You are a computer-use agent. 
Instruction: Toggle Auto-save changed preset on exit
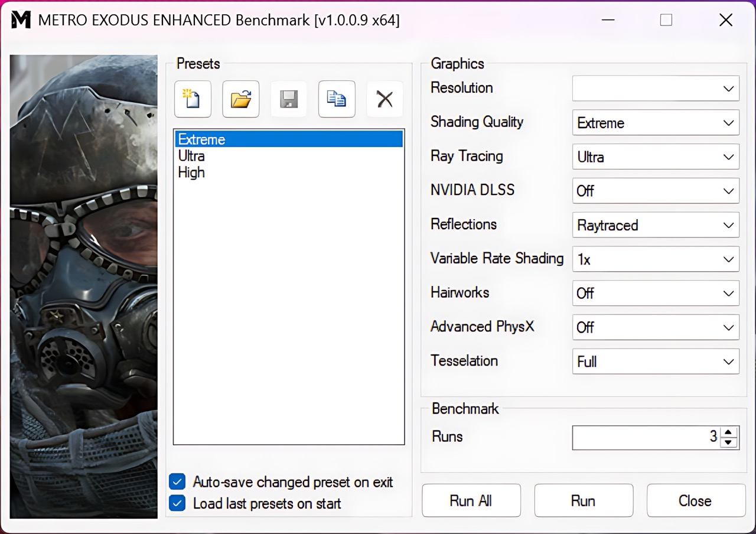(177, 482)
